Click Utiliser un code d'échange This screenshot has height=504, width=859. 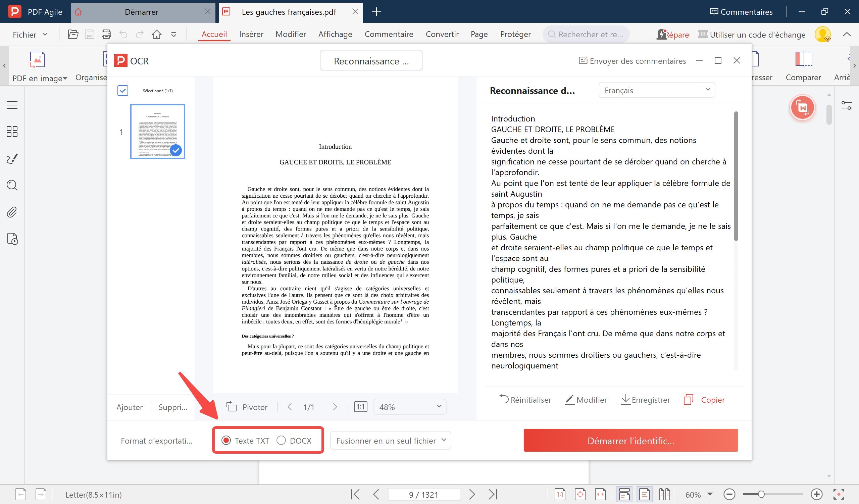click(x=752, y=35)
